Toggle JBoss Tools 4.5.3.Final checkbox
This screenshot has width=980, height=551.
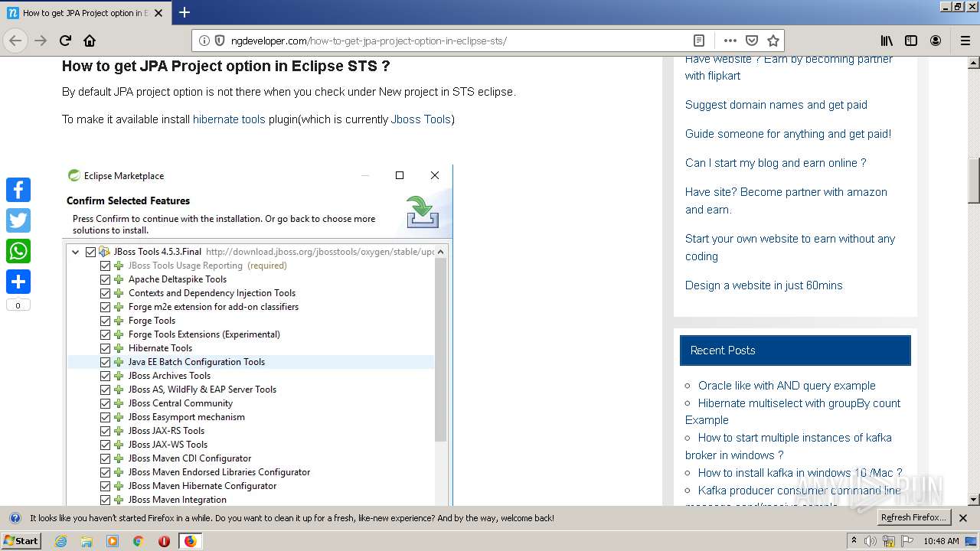click(x=91, y=252)
